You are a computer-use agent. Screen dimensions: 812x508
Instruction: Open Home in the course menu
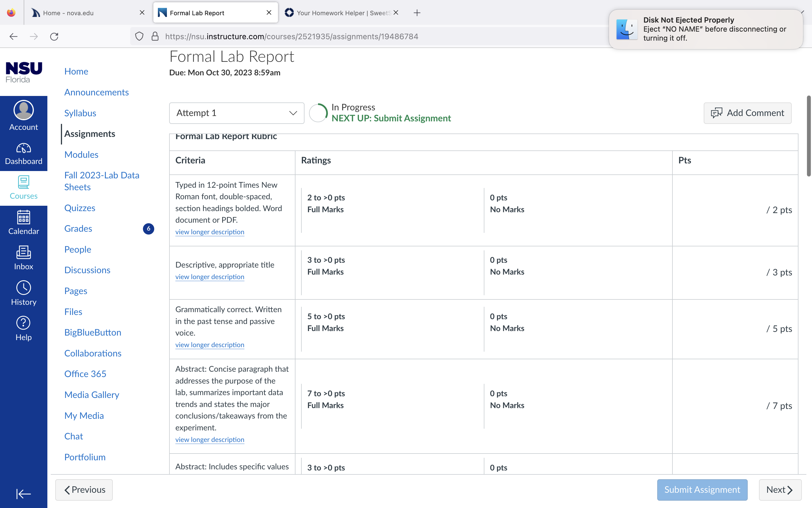[76, 71]
